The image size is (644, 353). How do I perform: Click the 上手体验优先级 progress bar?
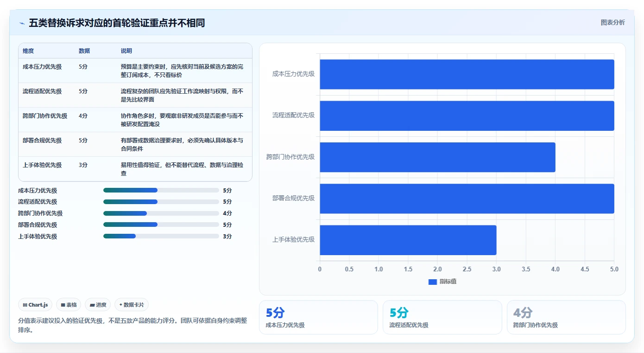click(x=161, y=236)
